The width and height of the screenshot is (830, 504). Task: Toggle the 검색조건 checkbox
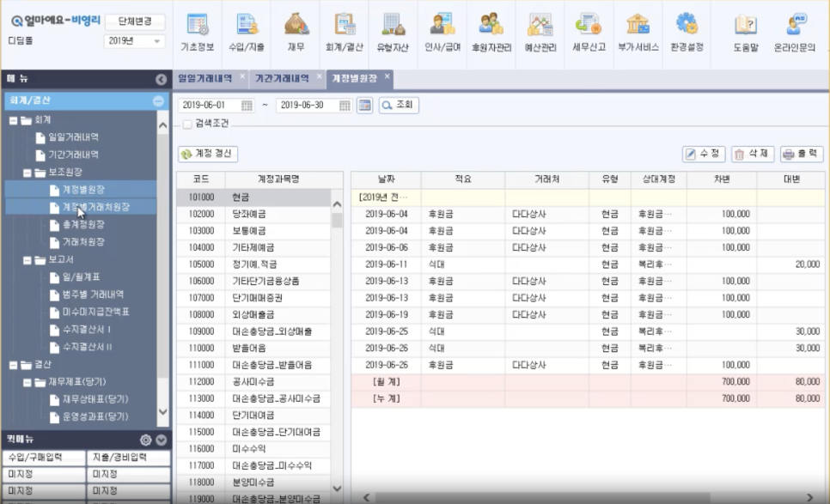click(x=186, y=124)
